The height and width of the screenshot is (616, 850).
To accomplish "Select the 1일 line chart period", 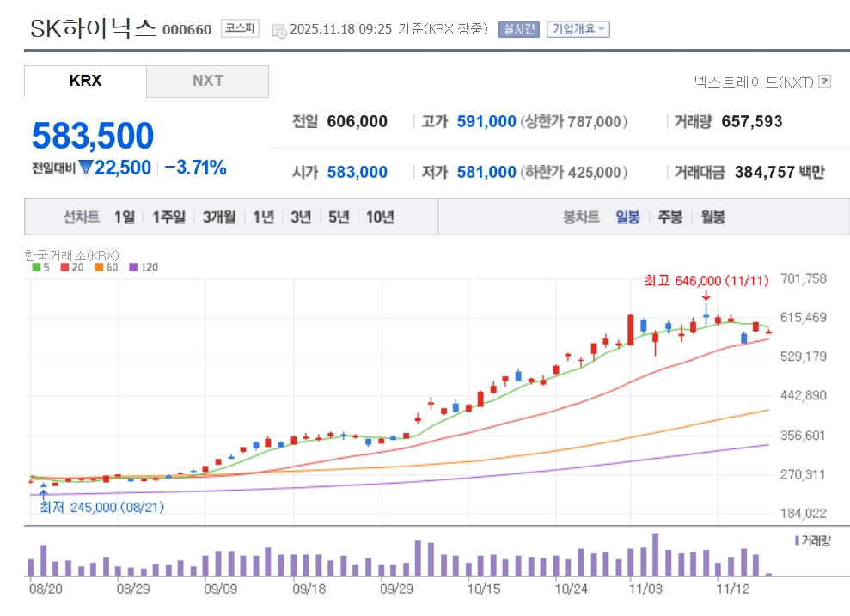I will click(125, 217).
